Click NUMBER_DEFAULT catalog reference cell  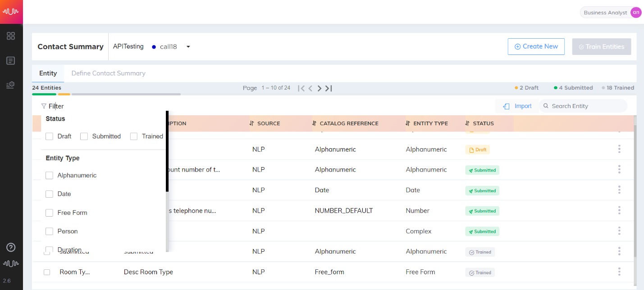tap(344, 211)
